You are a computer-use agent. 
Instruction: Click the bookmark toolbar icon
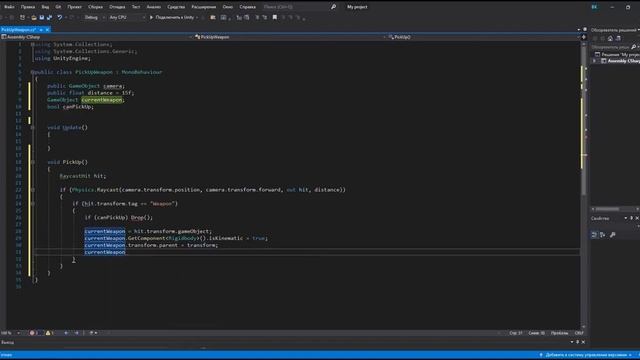[x=275, y=18]
